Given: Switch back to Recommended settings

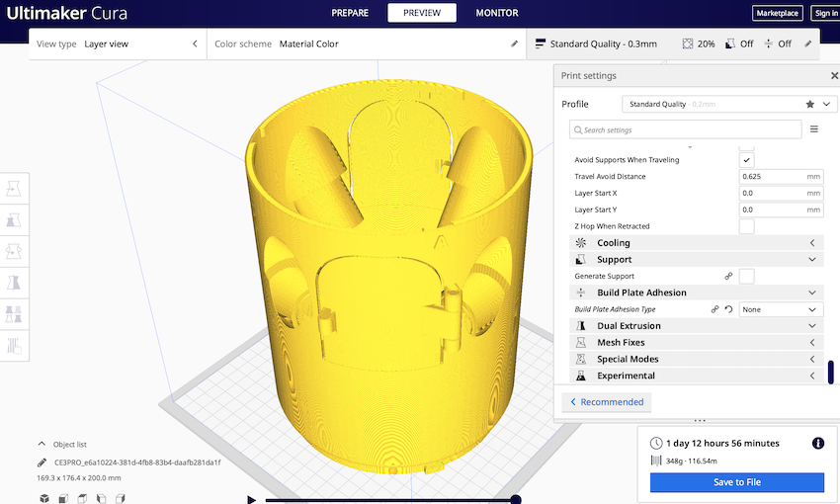Looking at the screenshot, I should 607,402.
